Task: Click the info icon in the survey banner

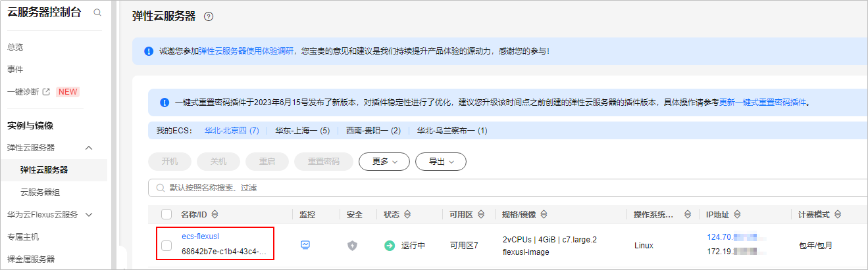Action: (149, 51)
